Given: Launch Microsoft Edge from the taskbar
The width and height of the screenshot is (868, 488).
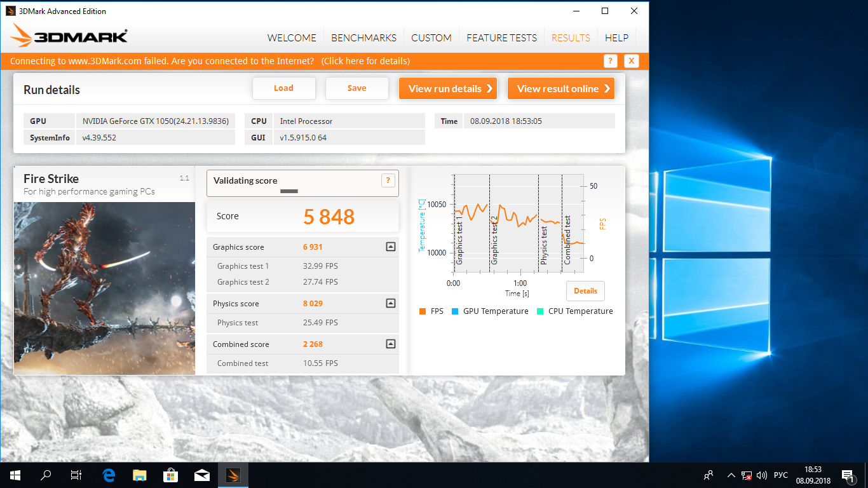Looking at the screenshot, I should [x=109, y=475].
